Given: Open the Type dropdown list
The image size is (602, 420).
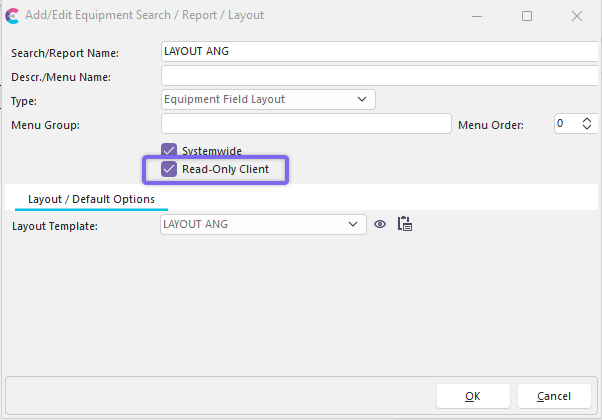Looking at the screenshot, I should pyautogui.click(x=361, y=99).
